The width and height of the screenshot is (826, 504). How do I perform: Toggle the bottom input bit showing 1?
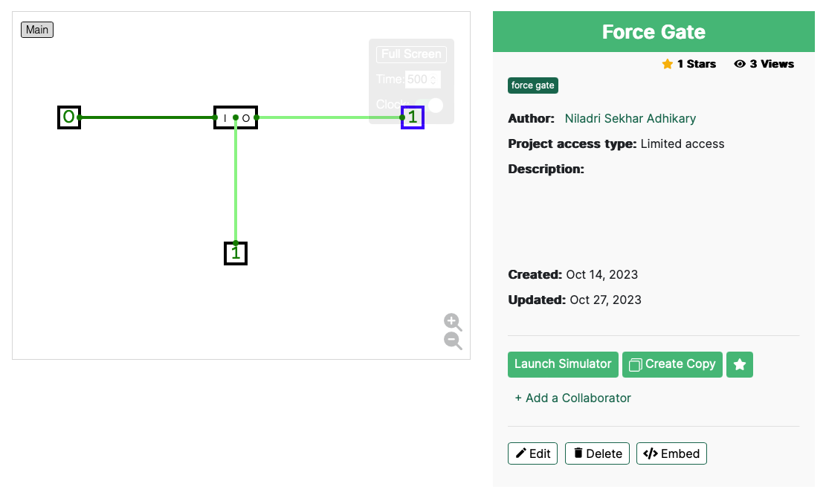click(236, 253)
